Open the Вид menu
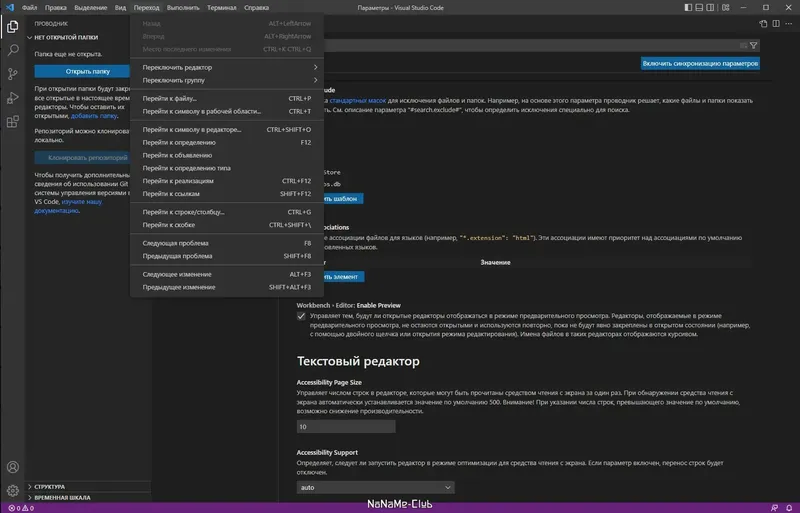Screen dimensions: 800x513 click(x=120, y=8)
